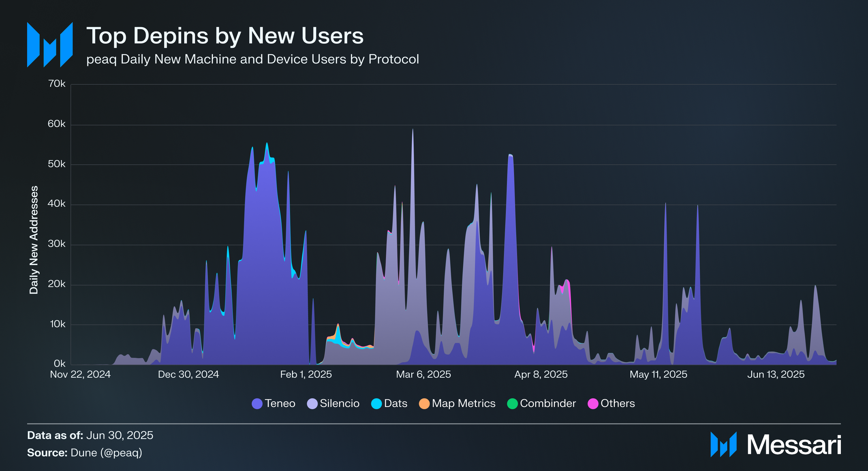Toggle the Teneo legend label
Viewport: 868px width, 471px height.
pos(280,403)
